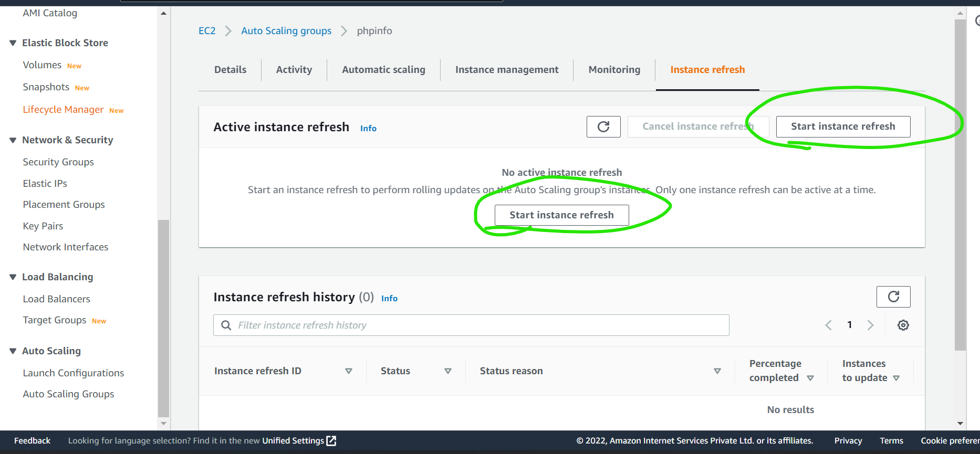Click refresh icon beside Cancel instance refresh
The width and height of the screenshot is (980, 454).
coord(603,126)
